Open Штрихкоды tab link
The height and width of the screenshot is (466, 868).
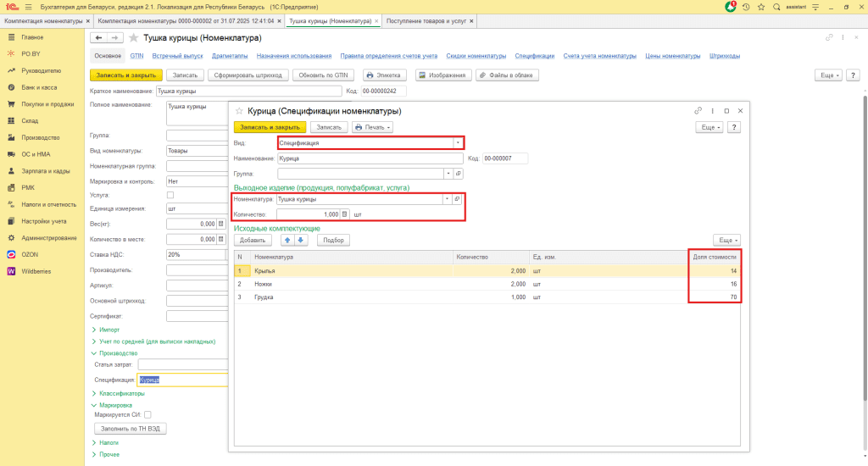tap(725, 56)
